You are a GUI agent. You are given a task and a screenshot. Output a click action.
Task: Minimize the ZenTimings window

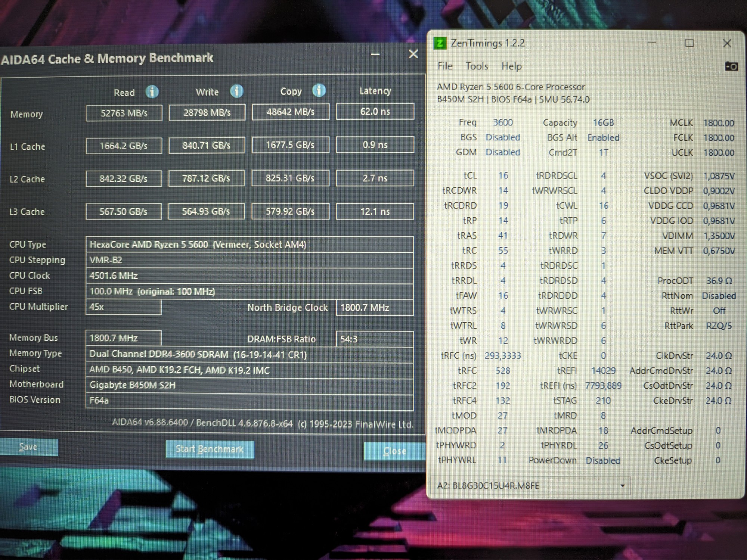[652, 43]
